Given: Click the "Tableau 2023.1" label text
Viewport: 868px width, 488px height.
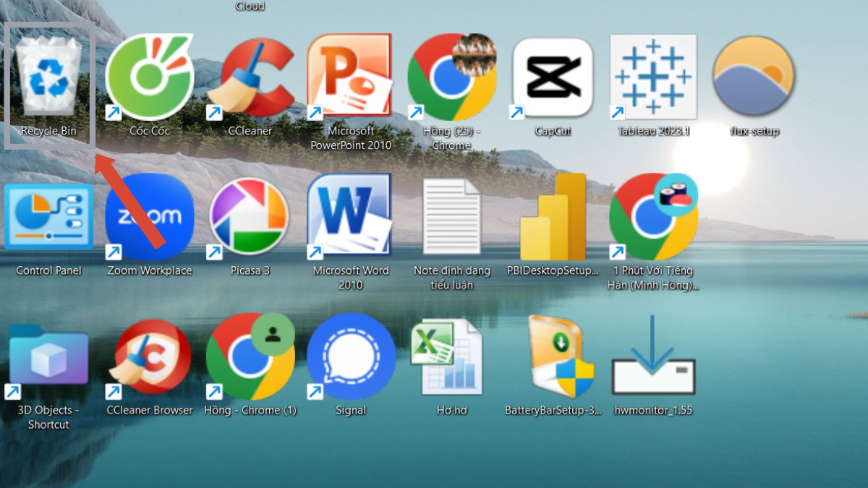Looking at the screenshot, I should point(653,131).
